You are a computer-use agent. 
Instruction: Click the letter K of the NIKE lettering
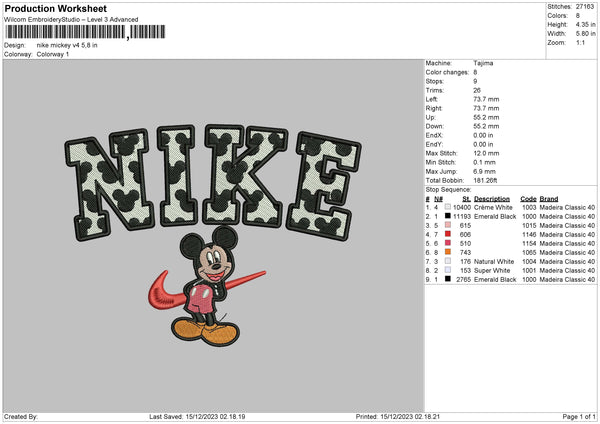245,175
